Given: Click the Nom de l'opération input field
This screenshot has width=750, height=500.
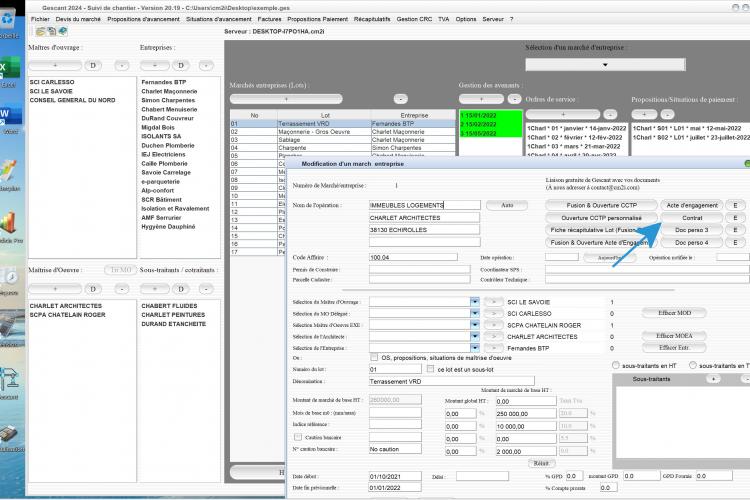Looking at the screenshot, I should pos(425,205).
